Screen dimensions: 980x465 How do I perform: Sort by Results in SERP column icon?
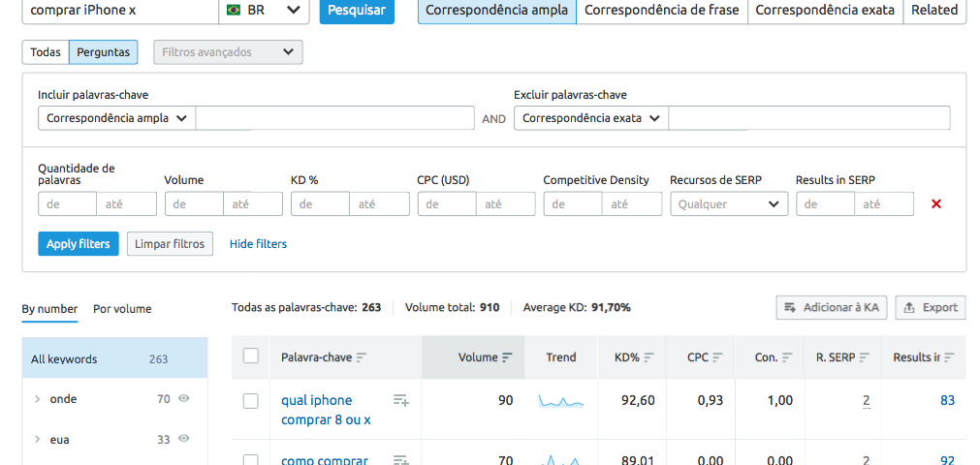pos(949,357)
